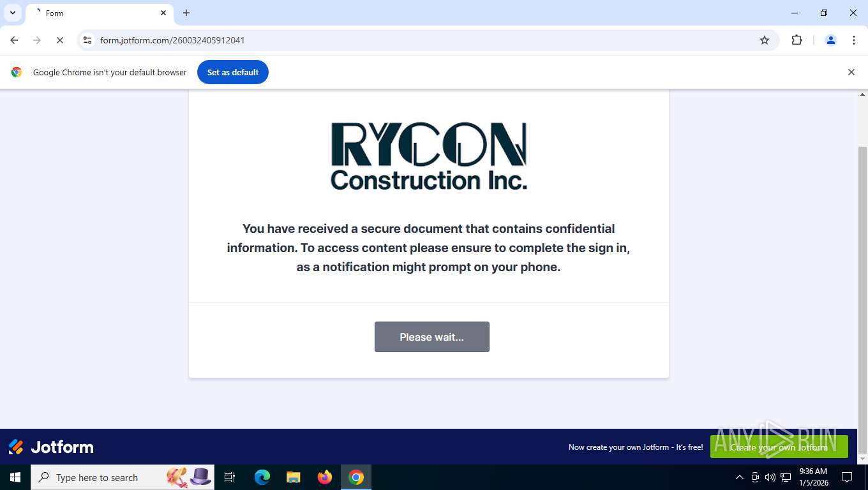Open the notification center icon

click(847, 477)
